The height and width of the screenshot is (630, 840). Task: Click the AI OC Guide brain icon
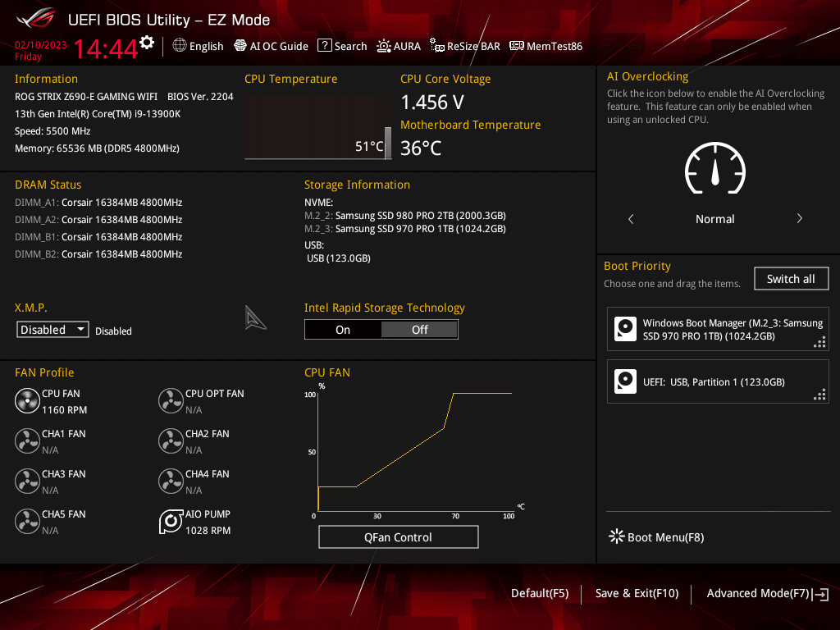[240, 46]
